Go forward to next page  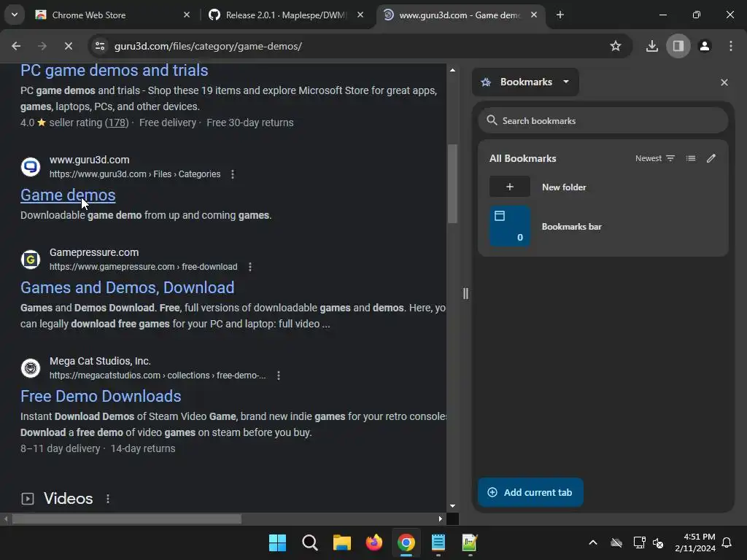[x=42, y=46]
